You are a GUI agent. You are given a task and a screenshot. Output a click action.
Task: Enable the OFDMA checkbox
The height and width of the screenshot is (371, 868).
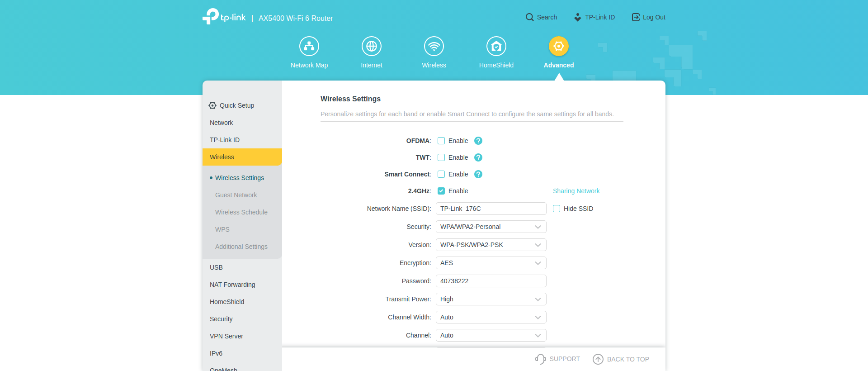[441, 141]
